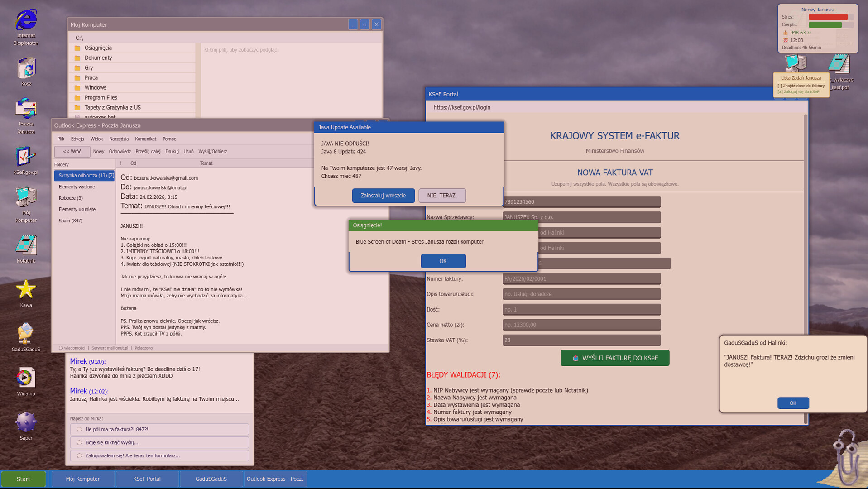Viewport: 868px width, 489px height.
Task: Switch to KSeF Portal taskbar tab
Action: (147, 479)
